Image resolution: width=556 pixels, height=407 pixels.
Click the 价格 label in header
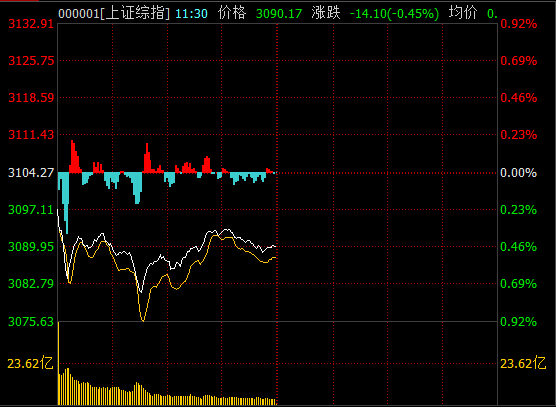(232, 13)
